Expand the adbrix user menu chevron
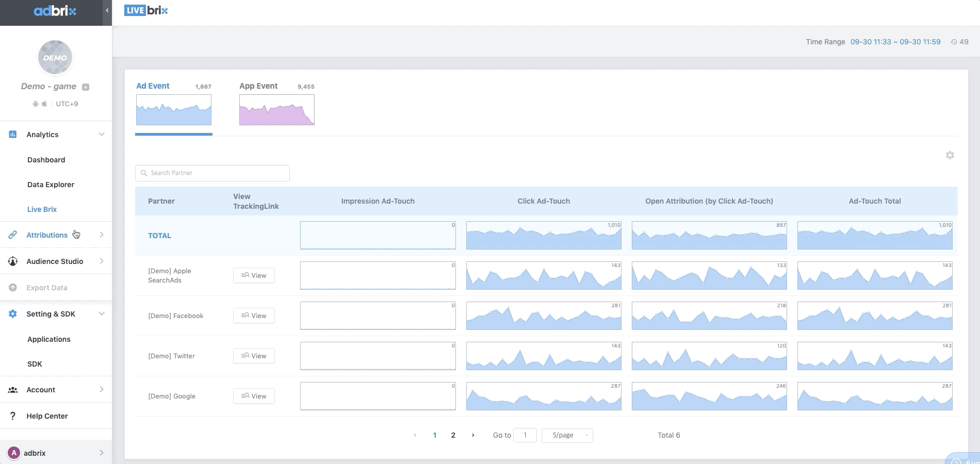Screen dimensions: 980x464 [x=102, y=453]
